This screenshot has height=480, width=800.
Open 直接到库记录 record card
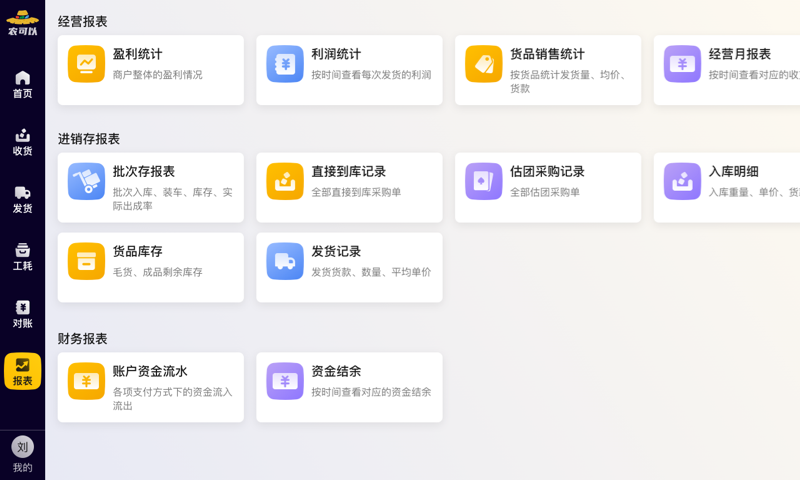(349, 187)
